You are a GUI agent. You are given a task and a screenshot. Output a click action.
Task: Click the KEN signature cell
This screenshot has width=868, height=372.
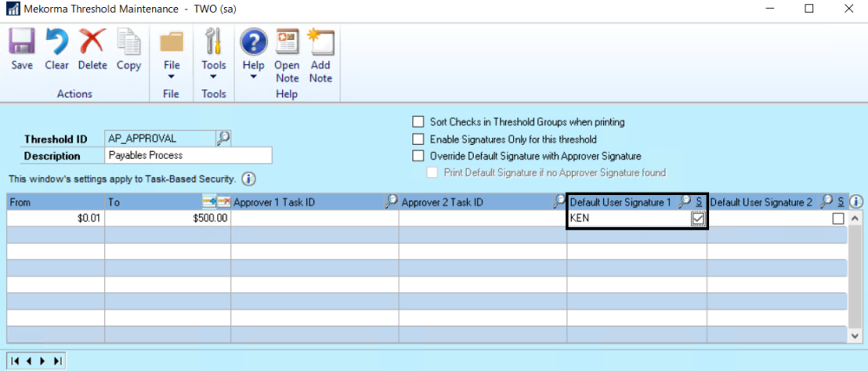click(628, 219)
